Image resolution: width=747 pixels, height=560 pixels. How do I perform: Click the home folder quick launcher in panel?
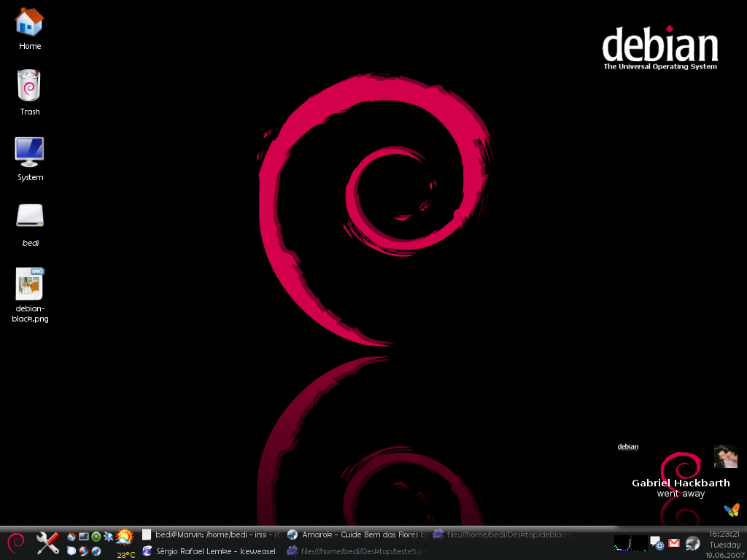pyautogui.click(x=71, y=537)
